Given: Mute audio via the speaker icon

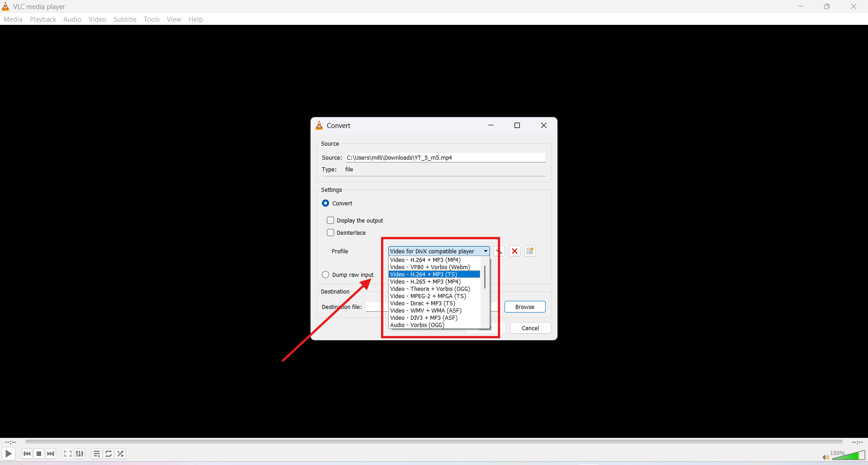Looking at the screenshot, I should pos(825,457).
